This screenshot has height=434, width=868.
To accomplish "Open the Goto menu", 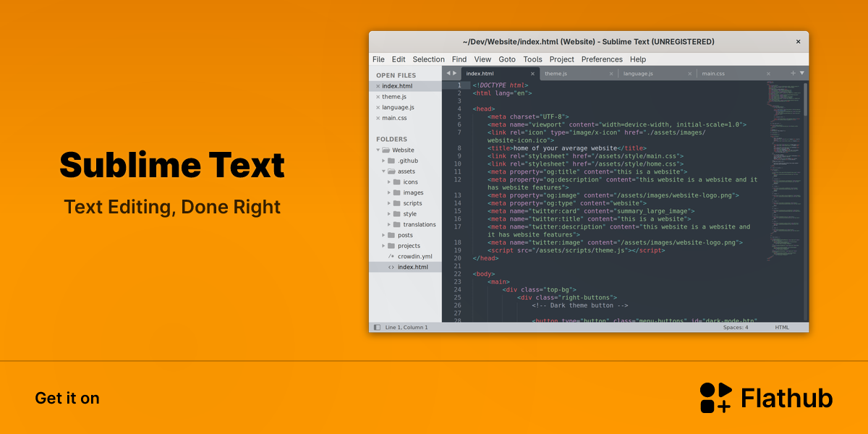I will pos(507,59).
